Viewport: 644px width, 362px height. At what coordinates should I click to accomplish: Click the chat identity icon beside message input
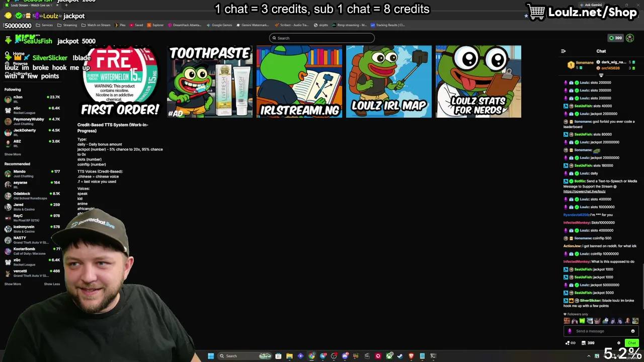coord(570,331)
